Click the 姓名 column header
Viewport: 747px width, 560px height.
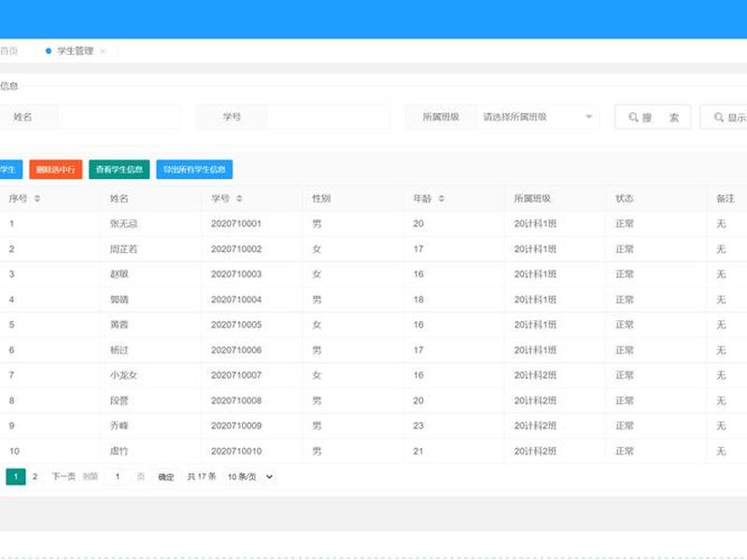120,199
